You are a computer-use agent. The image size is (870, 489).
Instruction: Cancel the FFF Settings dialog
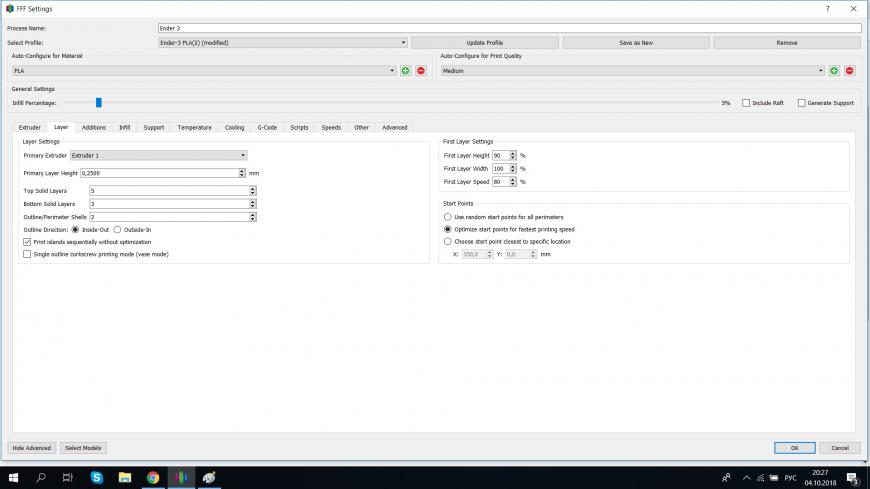pyautogui.click(x=840, y=448)
